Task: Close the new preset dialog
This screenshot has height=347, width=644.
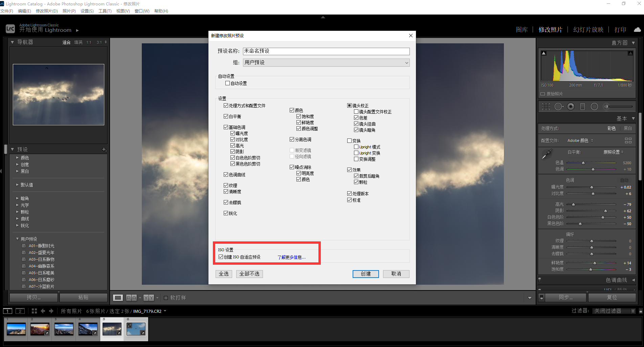Action: point(410,36)
